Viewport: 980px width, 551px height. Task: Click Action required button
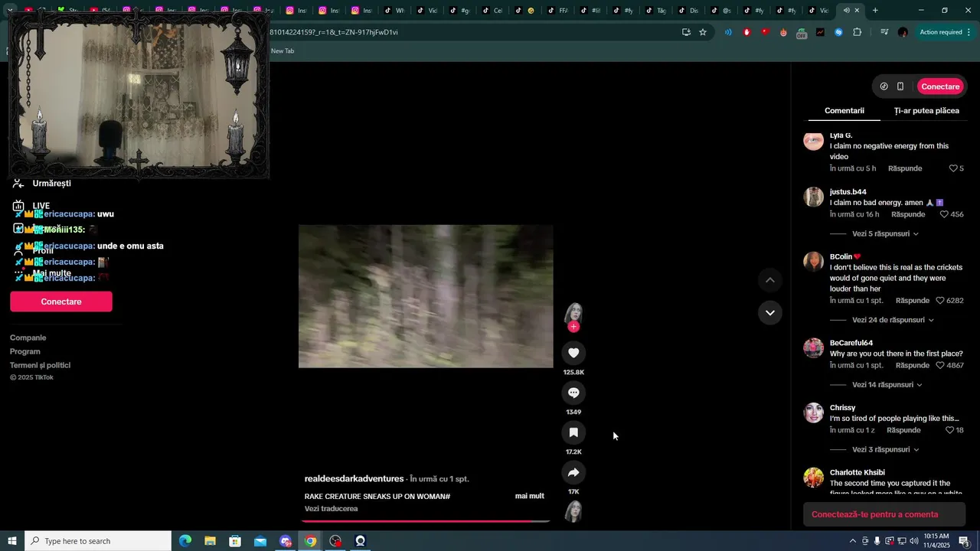(x=946, y=32)
